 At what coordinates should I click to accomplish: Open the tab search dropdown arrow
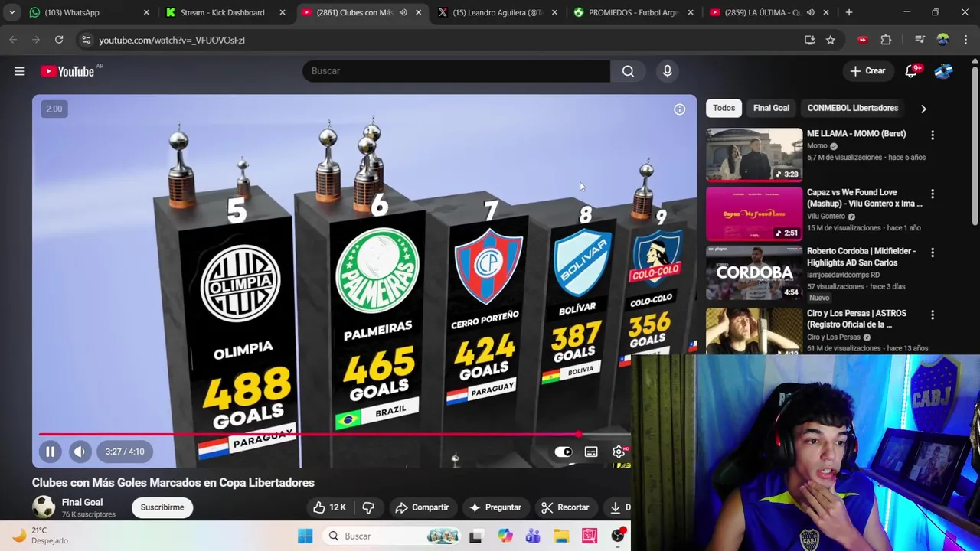pos(11,12)
